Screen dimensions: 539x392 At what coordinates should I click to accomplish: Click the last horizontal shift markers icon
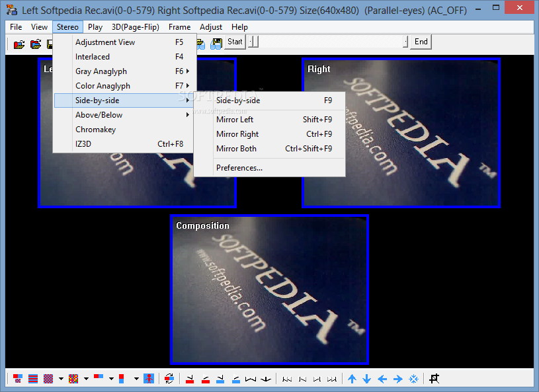[332, 379]
